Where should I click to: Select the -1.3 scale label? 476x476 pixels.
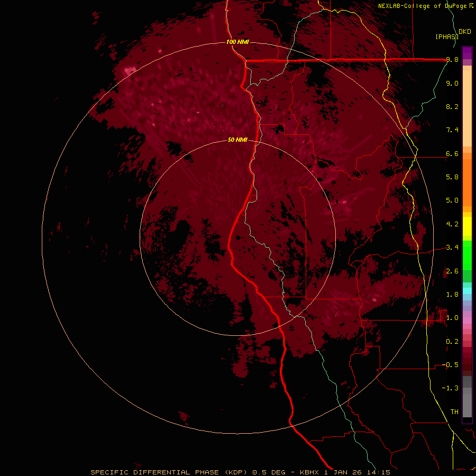[450, 388]
